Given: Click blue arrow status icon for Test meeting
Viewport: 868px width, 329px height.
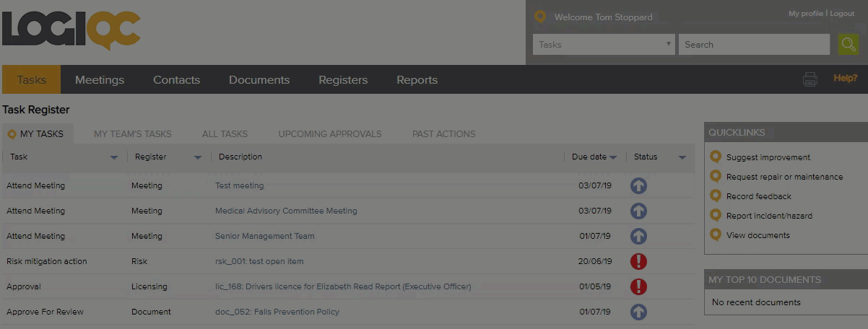Looking at the screenshot, I should tap(638, 185).
